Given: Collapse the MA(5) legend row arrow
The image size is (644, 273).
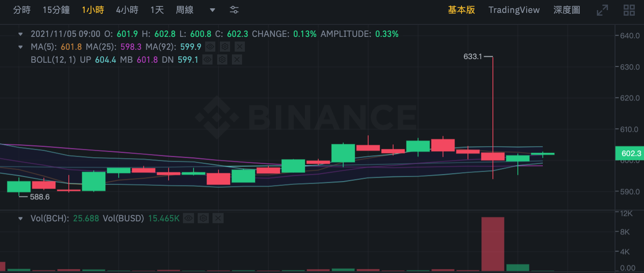Looking at the screenshot, I should click(20, 47).
